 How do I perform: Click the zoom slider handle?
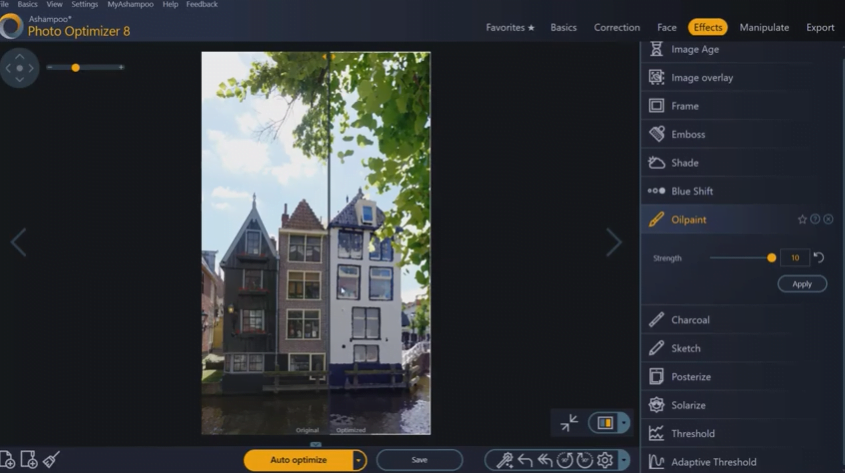coord(75,67)
